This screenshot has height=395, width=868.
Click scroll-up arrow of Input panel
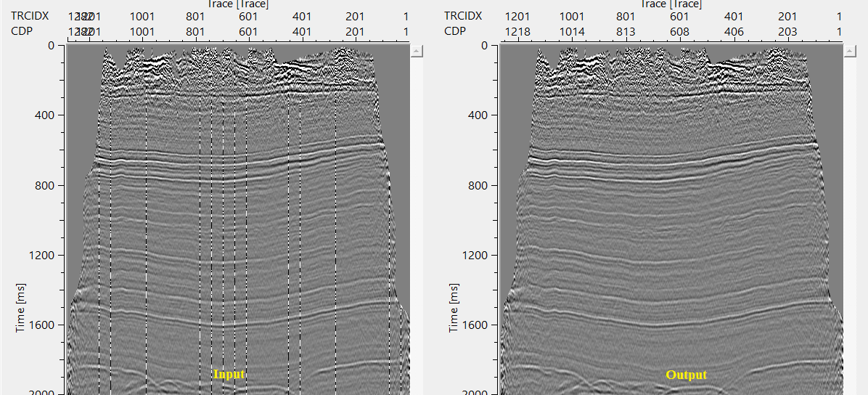tap(417, 51)
